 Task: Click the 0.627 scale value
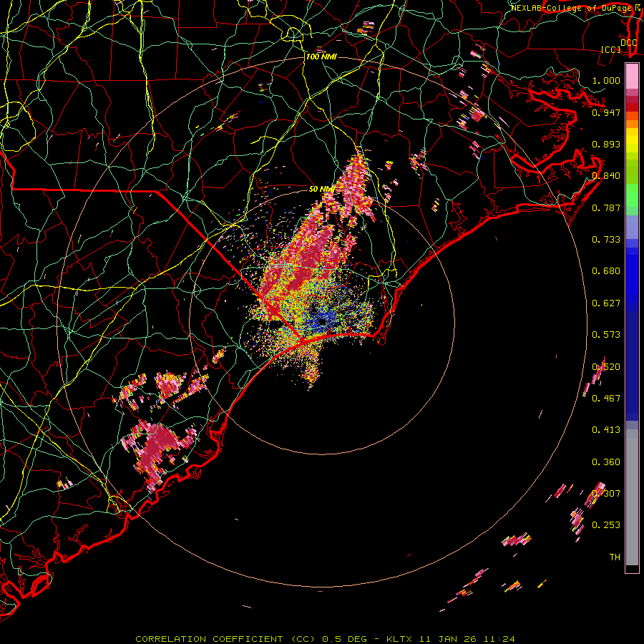pos(606,303)
